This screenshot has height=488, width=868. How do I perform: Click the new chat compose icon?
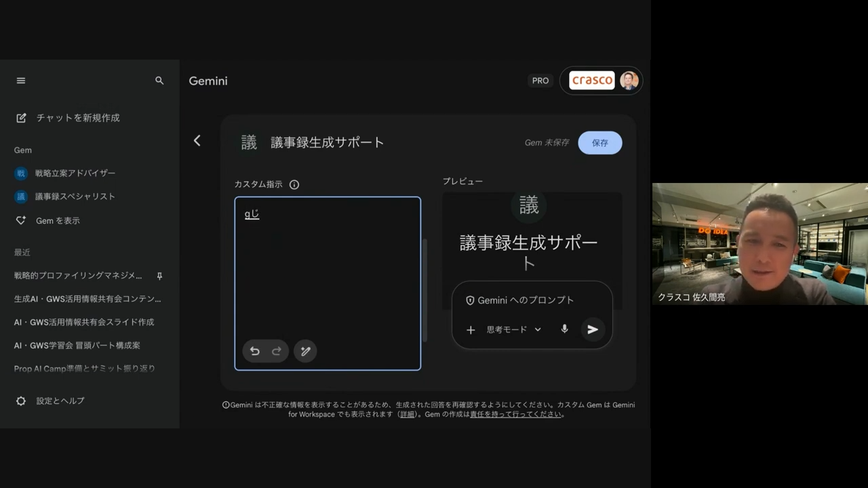pyautogui.click(x=21, y=118)
